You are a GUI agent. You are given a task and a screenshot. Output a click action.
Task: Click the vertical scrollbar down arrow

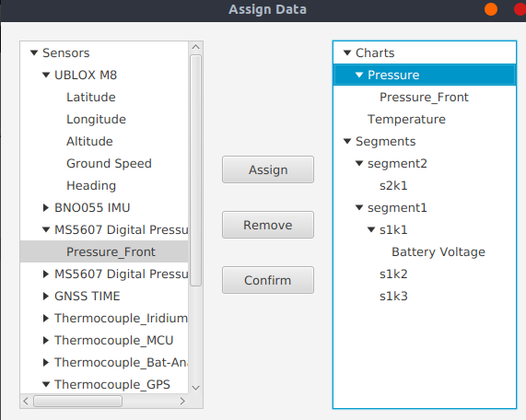click(196, 388)
